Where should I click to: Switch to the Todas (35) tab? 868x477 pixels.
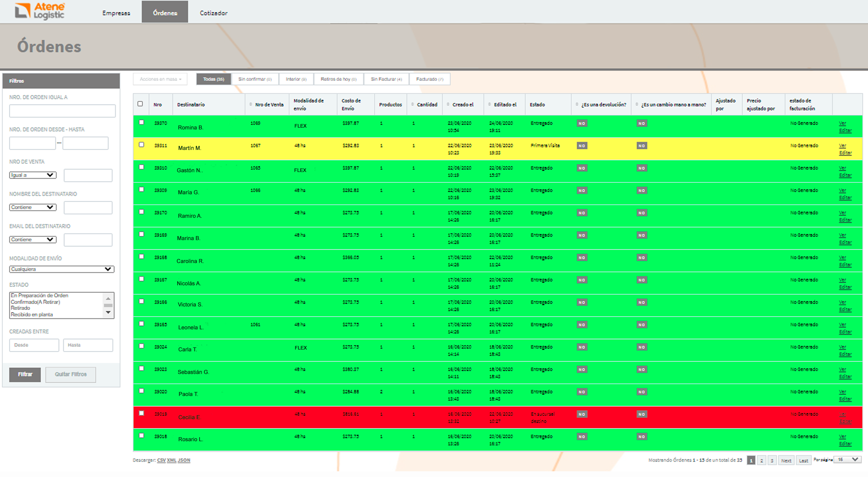point(214,79)
